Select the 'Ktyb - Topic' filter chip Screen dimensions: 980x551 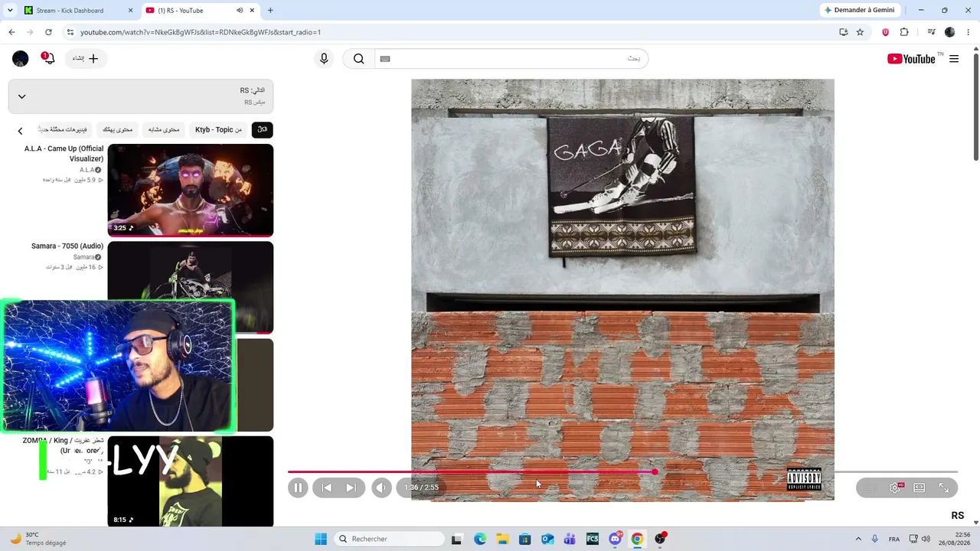(218, 130)
